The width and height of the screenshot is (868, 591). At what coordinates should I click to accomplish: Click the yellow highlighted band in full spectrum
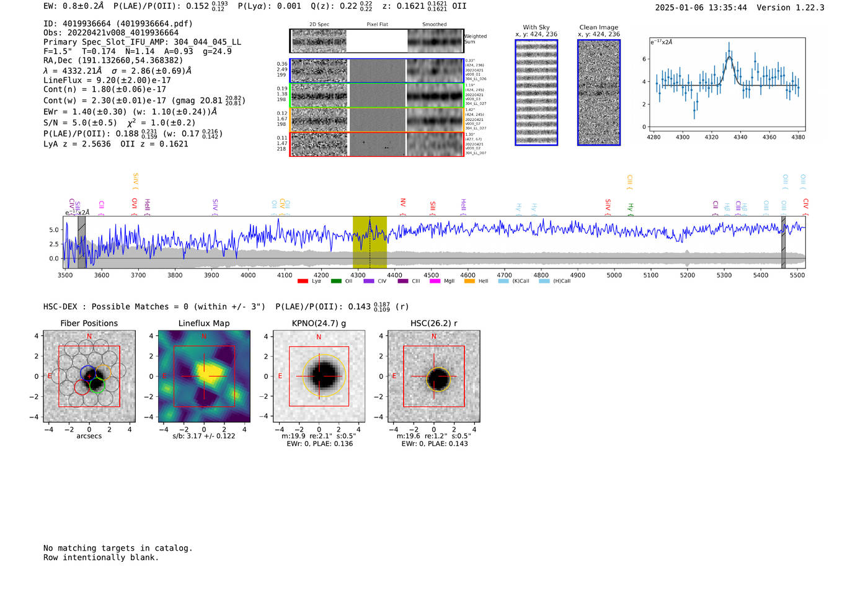370,242
